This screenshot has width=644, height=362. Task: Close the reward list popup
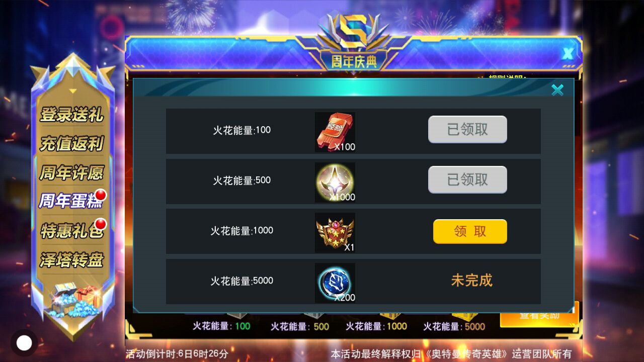click(557, 90)
